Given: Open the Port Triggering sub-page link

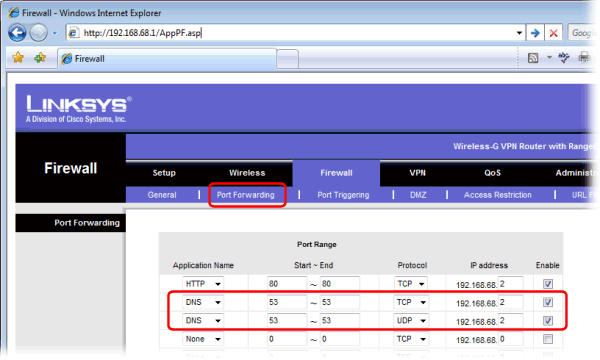Looking at the screenshot, I should (343, 195).
